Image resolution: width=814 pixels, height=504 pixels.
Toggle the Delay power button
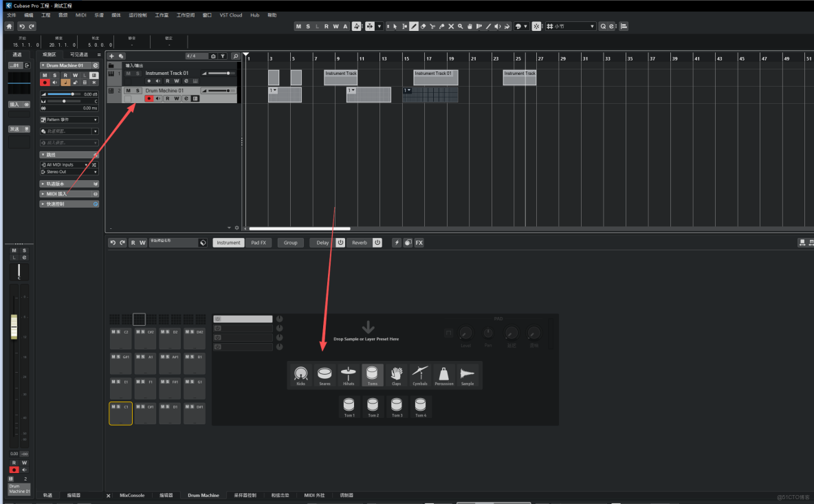click(340, 243)
